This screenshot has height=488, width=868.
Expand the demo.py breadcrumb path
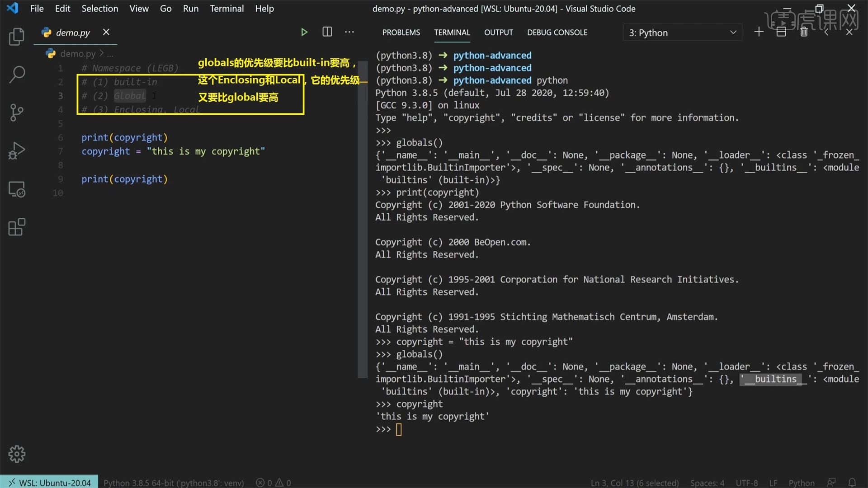[x=110, y=53]
